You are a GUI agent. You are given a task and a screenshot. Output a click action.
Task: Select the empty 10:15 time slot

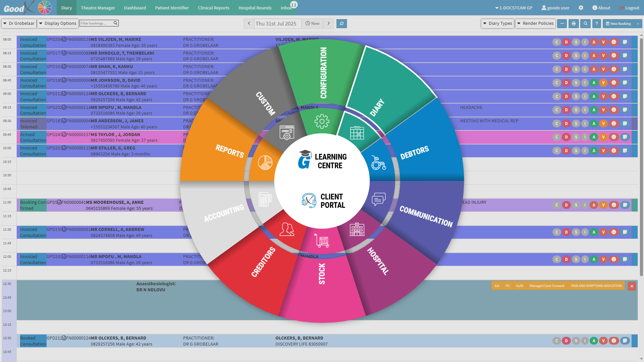(327, 164)
